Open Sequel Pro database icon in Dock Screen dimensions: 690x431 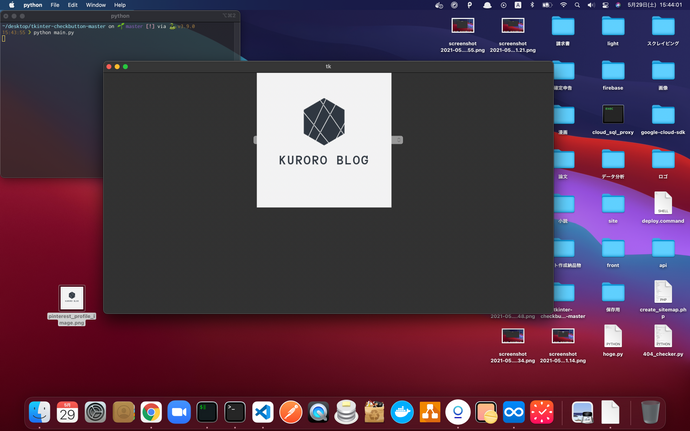(x=346, y=412)
